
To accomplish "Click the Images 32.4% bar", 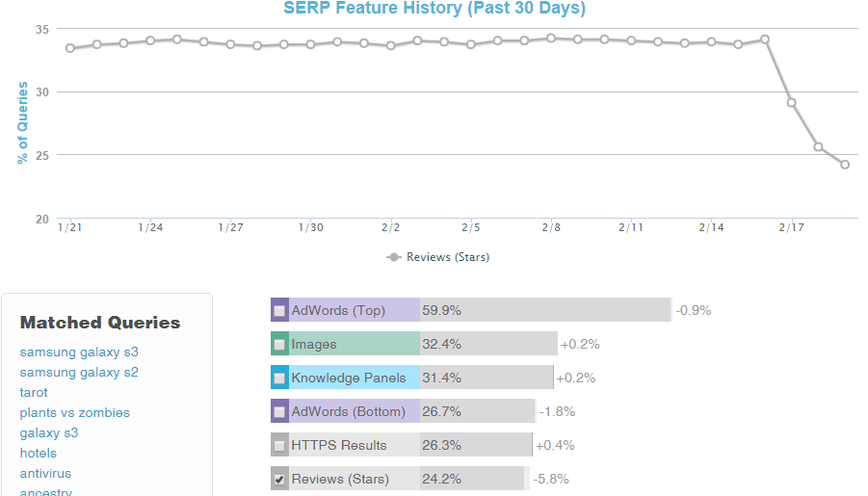I will pos(487,344).
